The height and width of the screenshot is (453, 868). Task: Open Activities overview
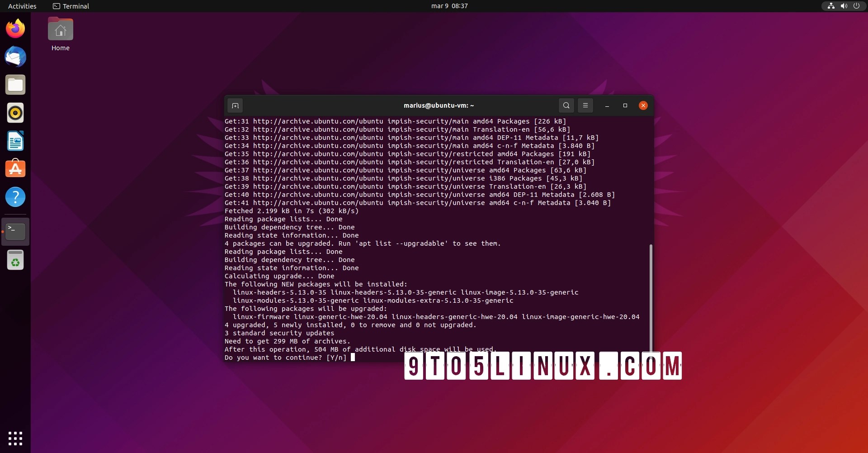22,6
